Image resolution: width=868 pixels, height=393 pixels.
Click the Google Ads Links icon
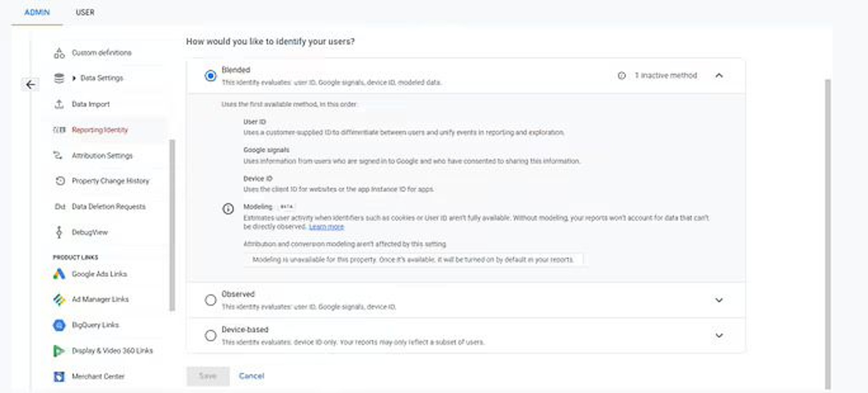click(59, 274)
